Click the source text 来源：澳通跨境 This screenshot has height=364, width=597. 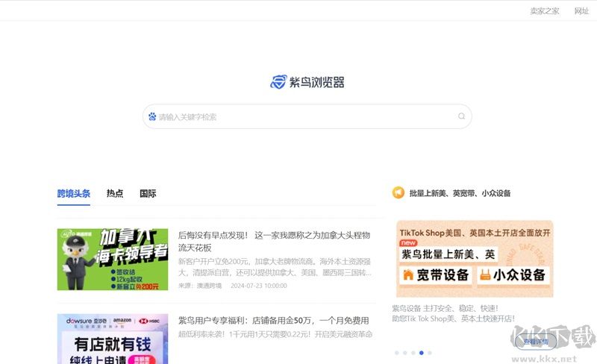200,286
